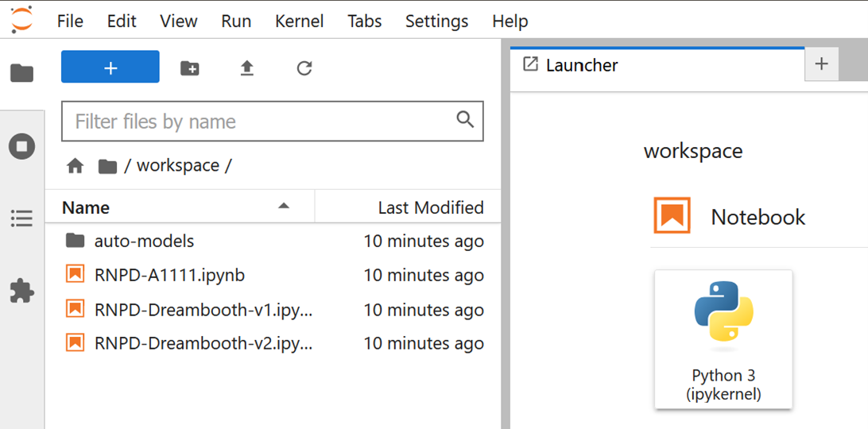Select the RNPD-A1111.ipynb notebook file
Screen dimensions: 868x429
(x=169, y=275)
